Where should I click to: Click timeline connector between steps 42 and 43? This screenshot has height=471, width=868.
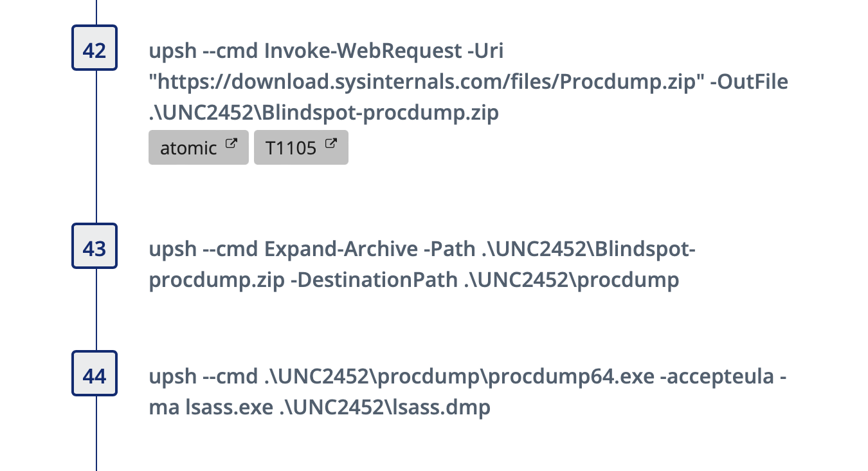click(96, 147)
